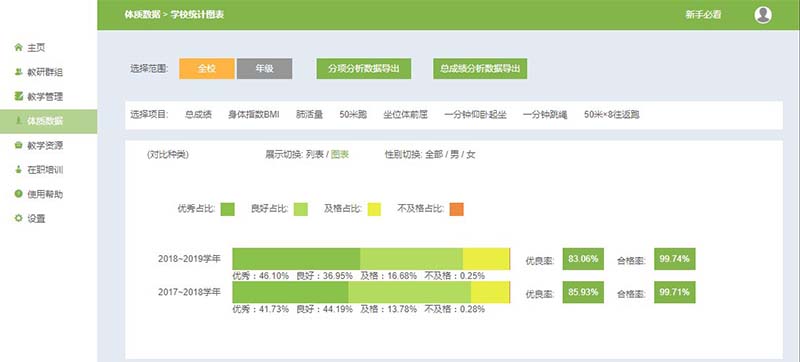The width and height of the screenshot is (800, 362).
Task: Select the 一分钟跳绳 project tab
Action: (545, 115)
